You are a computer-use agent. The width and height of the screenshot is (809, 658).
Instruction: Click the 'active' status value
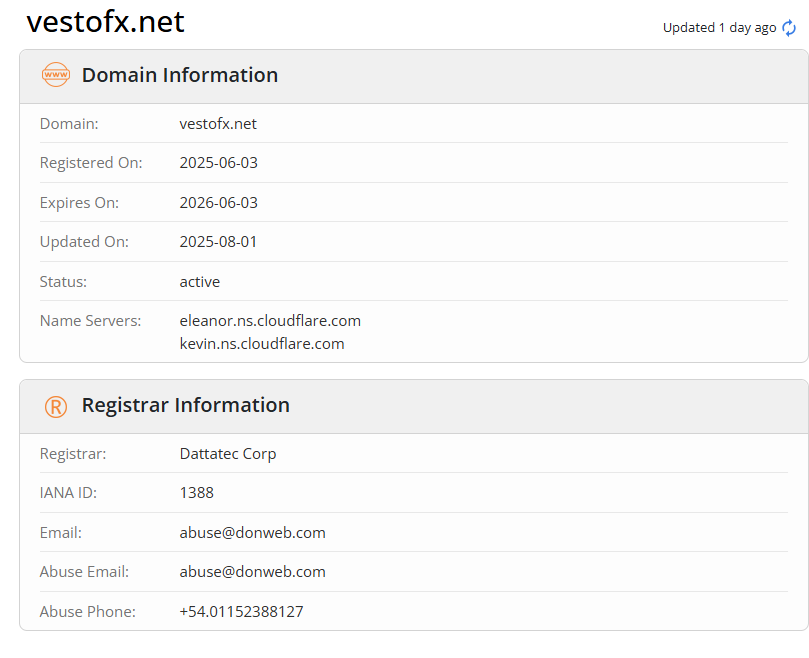point(199,282)
